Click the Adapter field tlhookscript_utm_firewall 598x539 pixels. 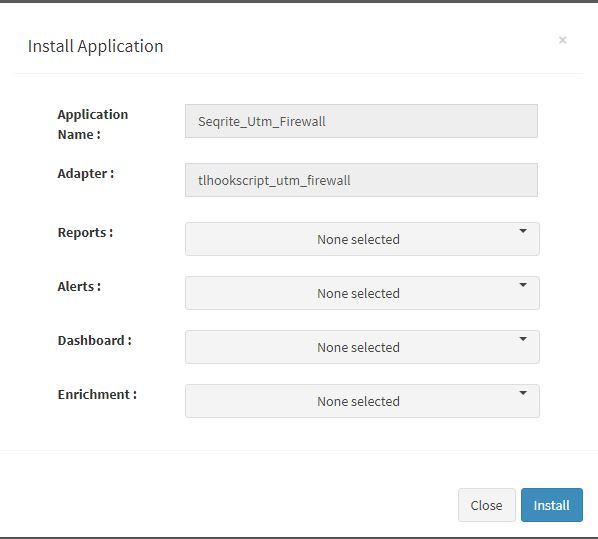tap(361, 180)
